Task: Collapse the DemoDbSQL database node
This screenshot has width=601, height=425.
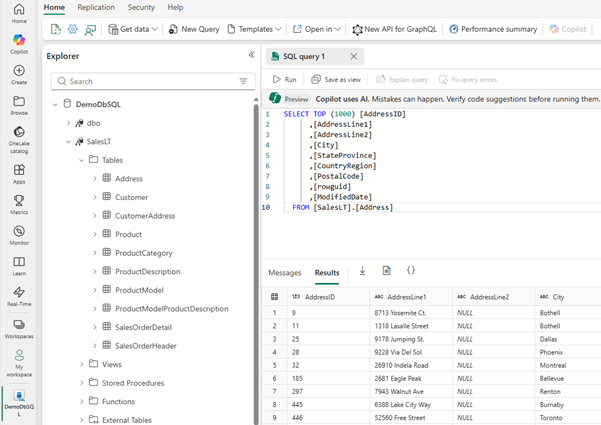Action: (55, 104)
